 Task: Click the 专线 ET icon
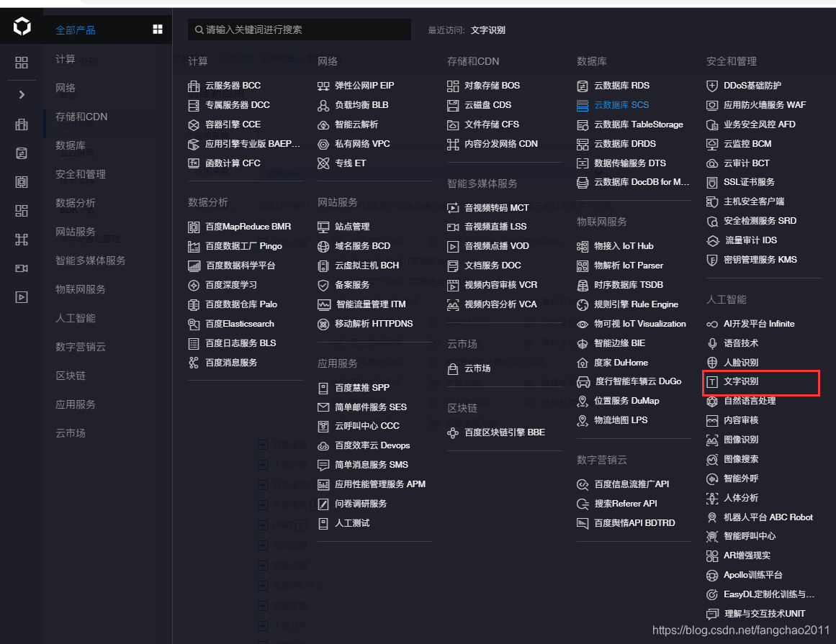click(323, 163)
